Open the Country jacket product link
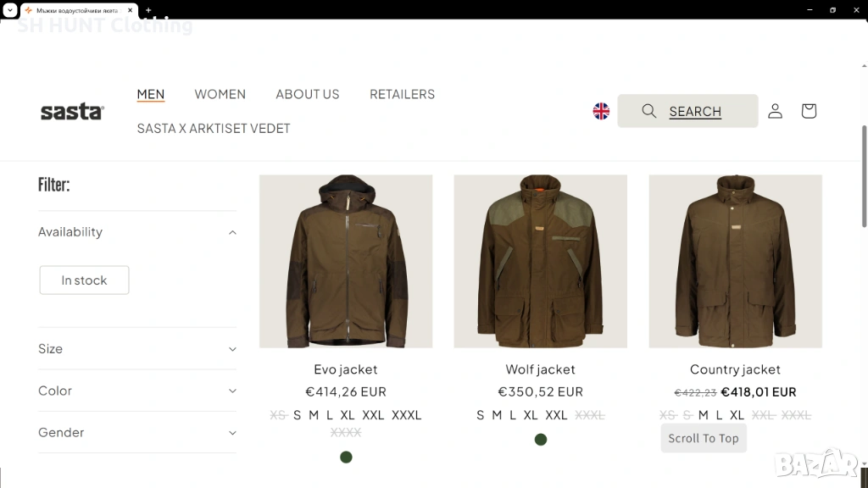Image resolution: width=868 pixels, height=488 pixels. tap(735, 369)
